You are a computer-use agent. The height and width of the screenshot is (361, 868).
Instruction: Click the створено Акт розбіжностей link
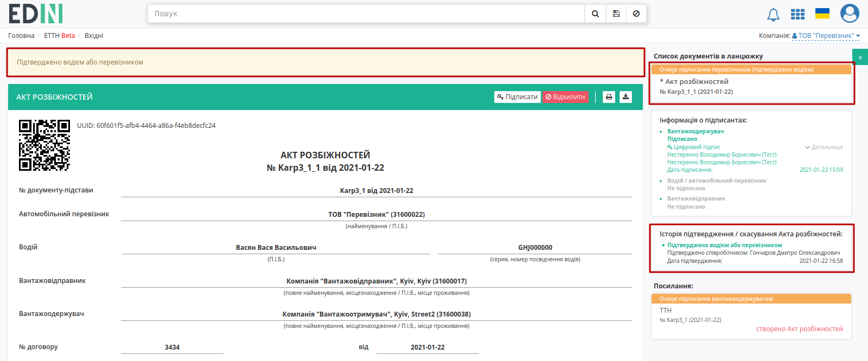point(800,329)
